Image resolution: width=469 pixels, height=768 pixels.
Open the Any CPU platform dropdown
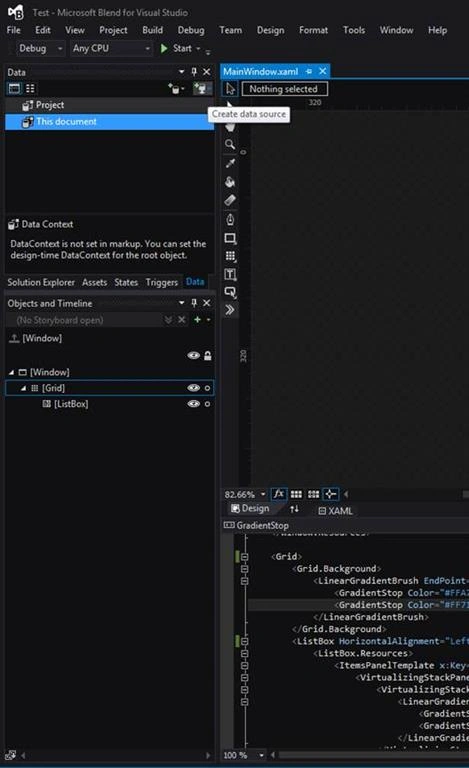pyautogui.click(x=111, y=48)
